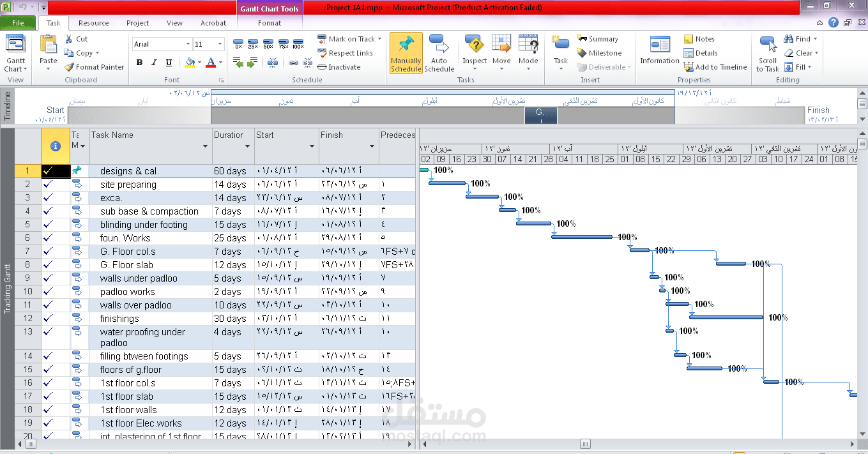Select the 'foun. Works' task name cell
The image size is (868, 454).
coord(150,238)
